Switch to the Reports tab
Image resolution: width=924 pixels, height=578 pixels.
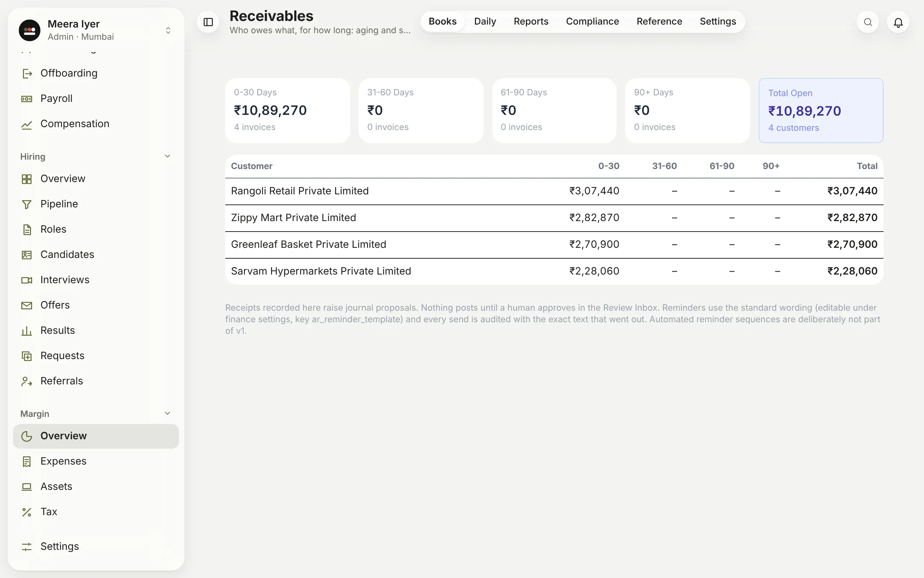click(531, 21)
